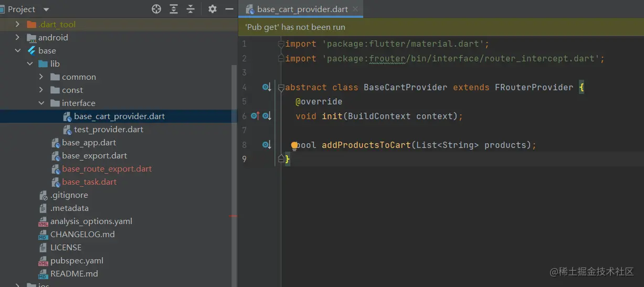
Task: Click line number 7 in the gutter
Action: point(244,130)
